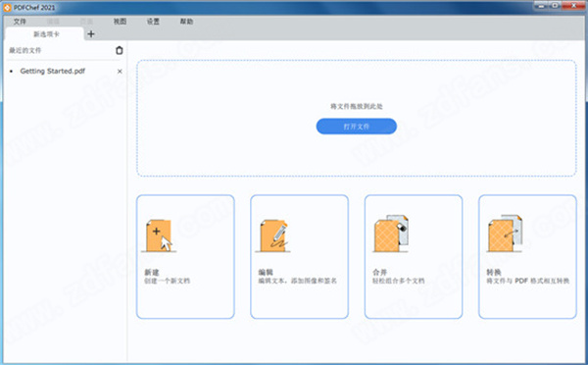This screenshot has height=365, width=588.
Task: Click the 将文件拖放到此处 drop zone text
Action: tap(357, 106)
